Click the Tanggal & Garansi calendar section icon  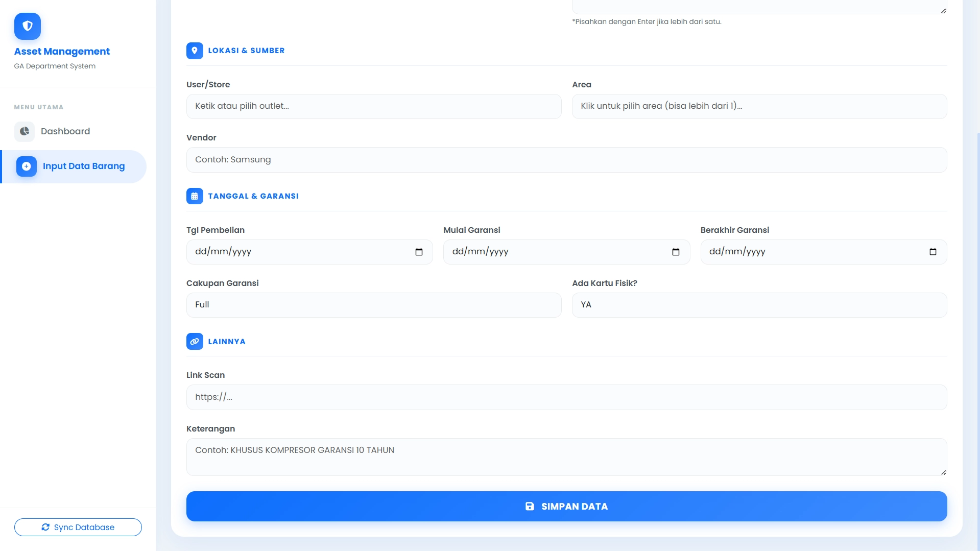(x=195, y=196)
